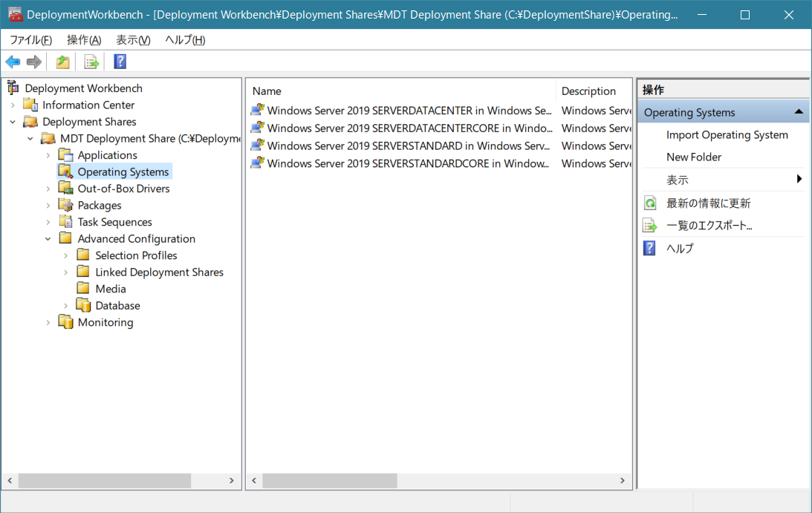Open the ヘルプ(H) menu
Viewport: 812px width, 513px height.
(x=185, y=40)
